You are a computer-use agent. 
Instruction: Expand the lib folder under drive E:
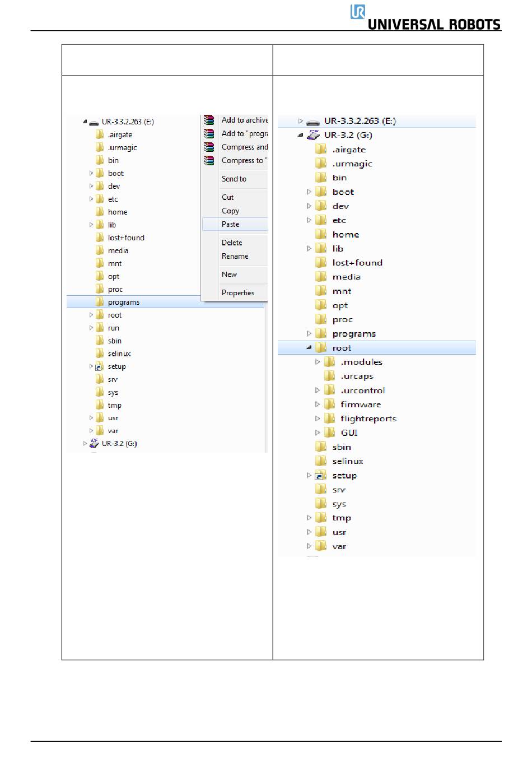point(91,225)
